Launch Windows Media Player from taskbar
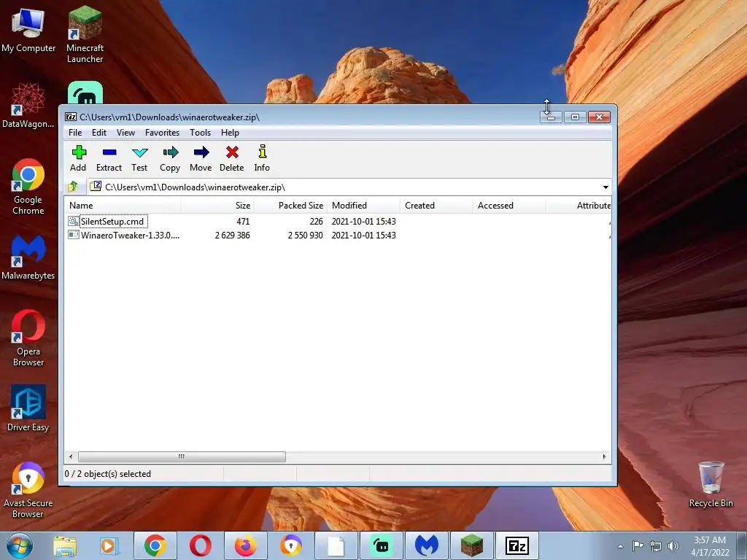Screen dimensions: 747x560 [109, 545]
